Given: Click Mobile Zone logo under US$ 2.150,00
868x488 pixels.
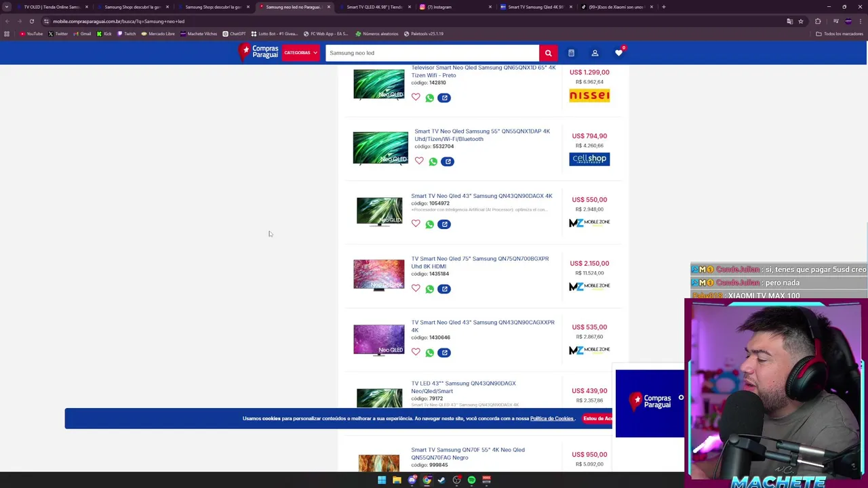Looking at the screenshot, I should click(x=589, y=286).
